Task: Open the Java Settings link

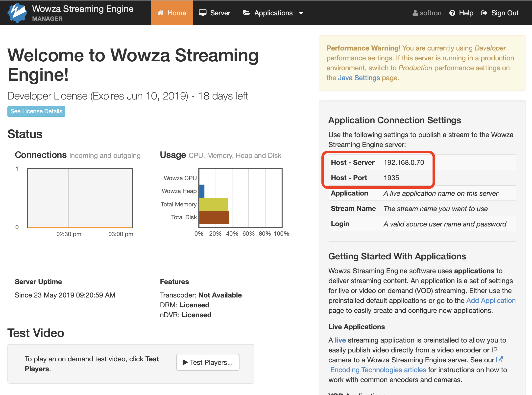Action: point(359,78)
